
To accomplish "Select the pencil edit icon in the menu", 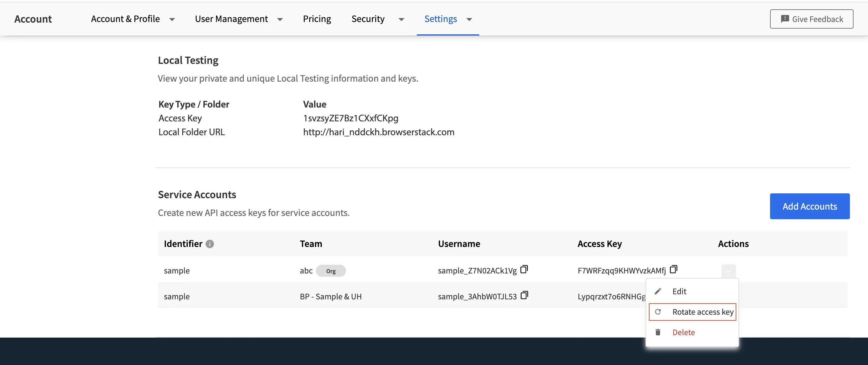I will pos(657,291).
